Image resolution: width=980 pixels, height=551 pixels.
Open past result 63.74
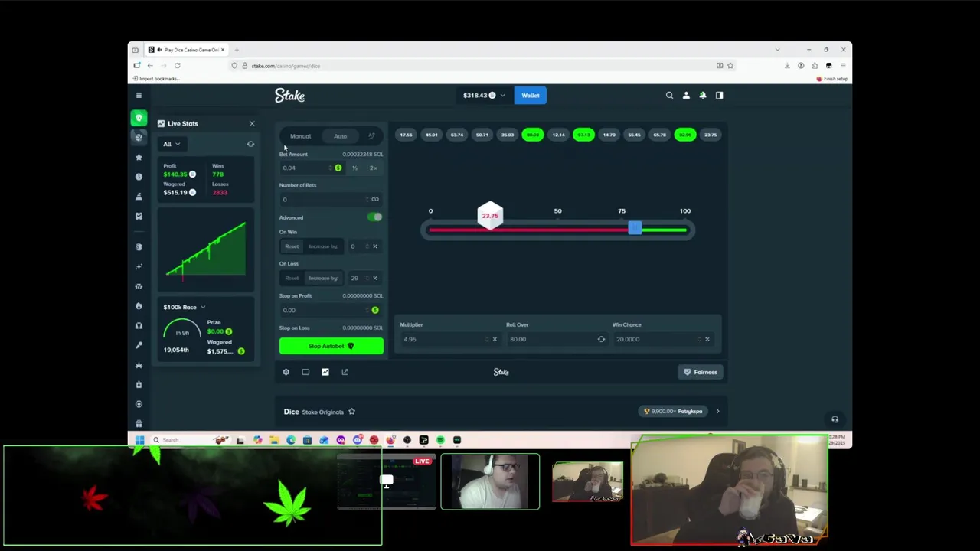click(x=457, y=135)
